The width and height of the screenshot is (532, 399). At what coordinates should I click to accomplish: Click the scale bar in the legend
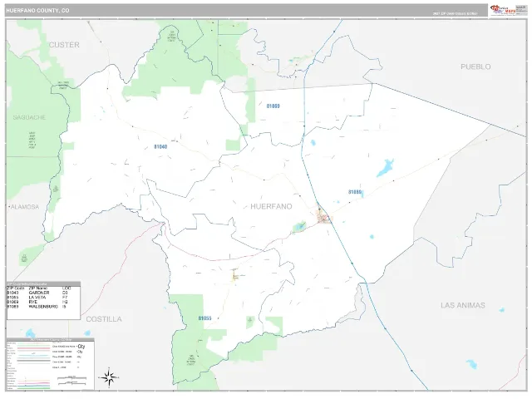coord(71,380)
